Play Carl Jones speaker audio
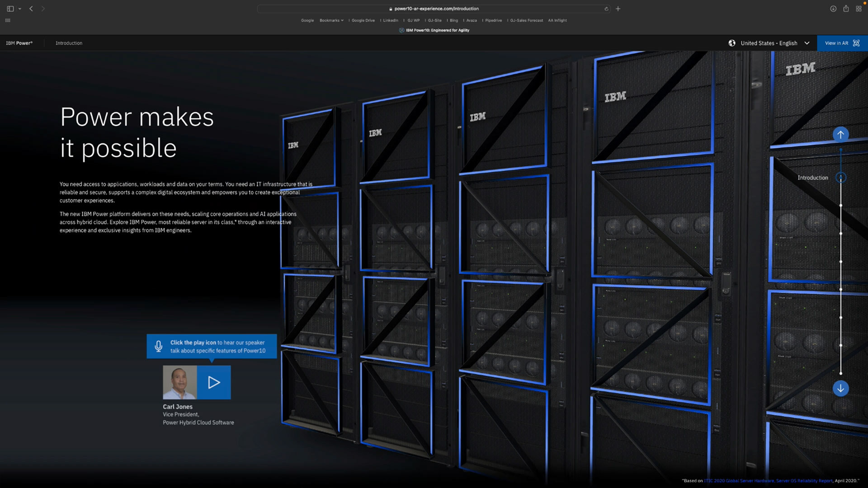868x488 pixels. [214, 382]
